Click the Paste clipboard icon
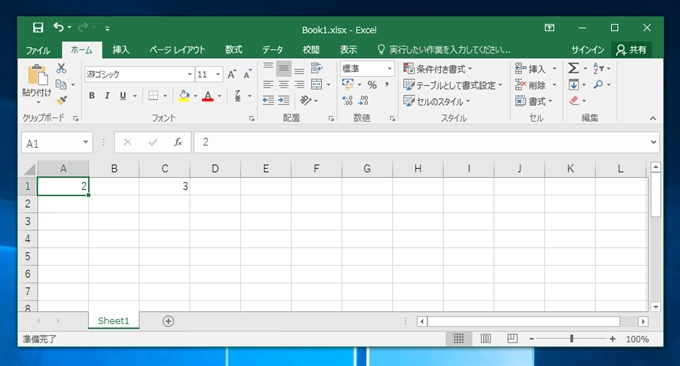Screen dimensions: 680x366 pos(37,75)
